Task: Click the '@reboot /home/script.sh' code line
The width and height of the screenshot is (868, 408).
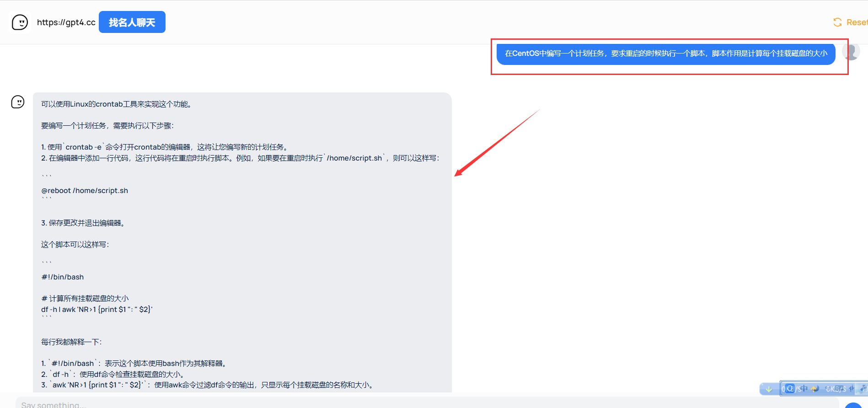Action: (x=85, y=191)
